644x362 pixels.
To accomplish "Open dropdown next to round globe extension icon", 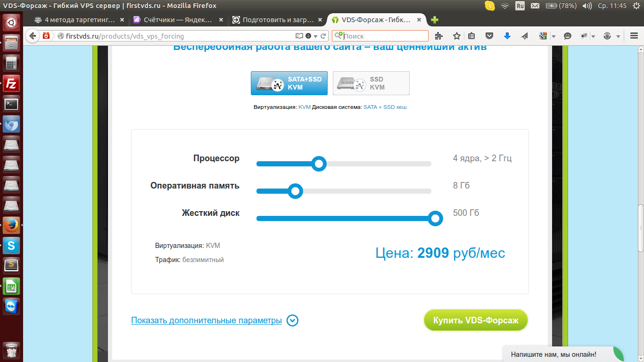I will (618, 36).
